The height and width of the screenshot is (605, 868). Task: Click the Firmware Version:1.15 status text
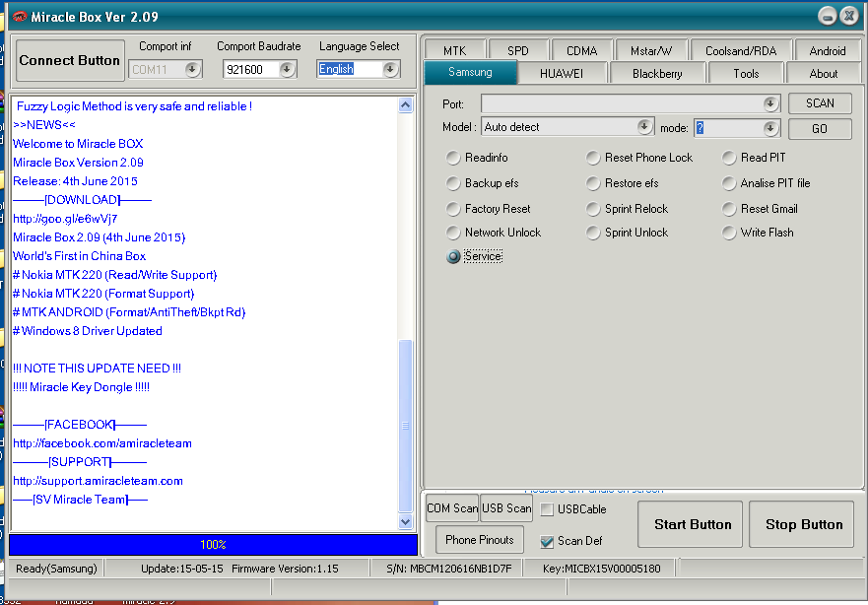pos(285,569)
